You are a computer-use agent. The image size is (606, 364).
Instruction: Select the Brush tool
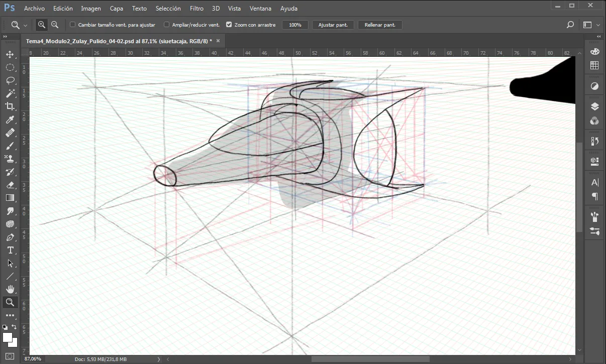[10, 146]
